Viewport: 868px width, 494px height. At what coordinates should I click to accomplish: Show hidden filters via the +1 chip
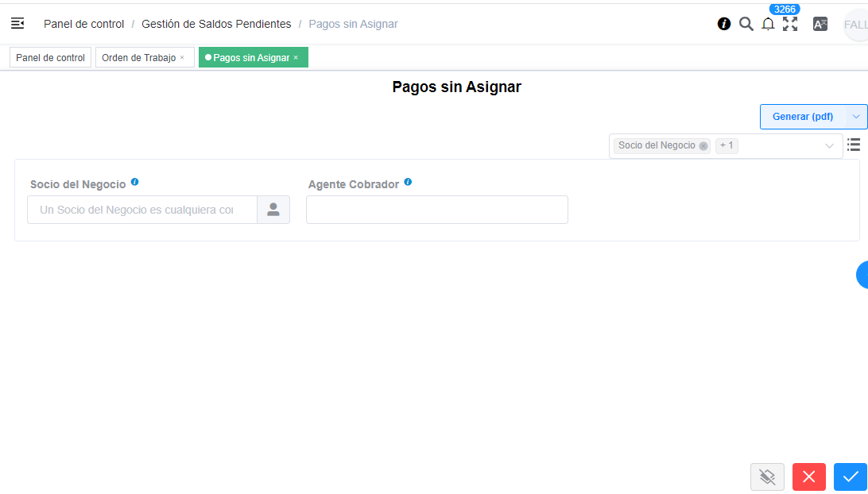point(726,145)
